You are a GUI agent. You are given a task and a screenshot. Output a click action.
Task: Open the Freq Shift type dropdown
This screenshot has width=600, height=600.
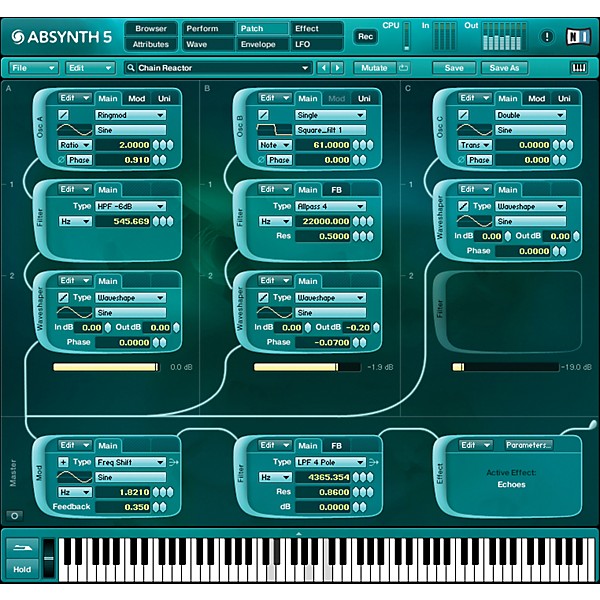[x=130, y=462]
